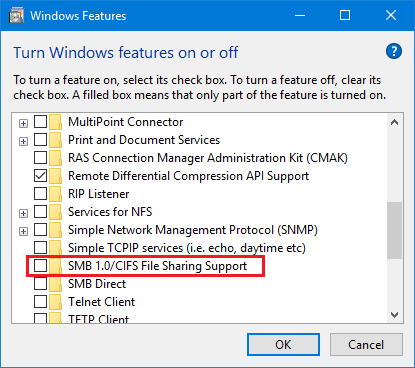
Task: Expand Simple Network Management Protocol node
Action: tap(23, 231)
